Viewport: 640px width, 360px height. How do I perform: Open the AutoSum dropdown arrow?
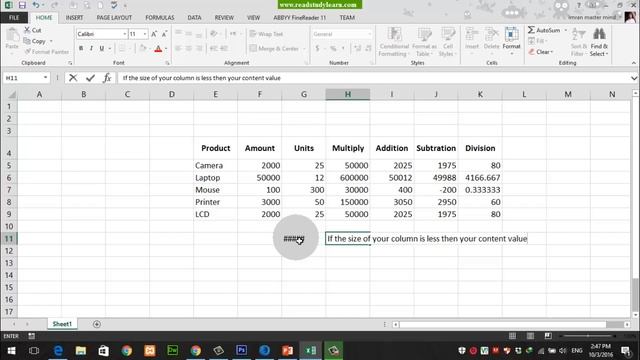[566, 30]
